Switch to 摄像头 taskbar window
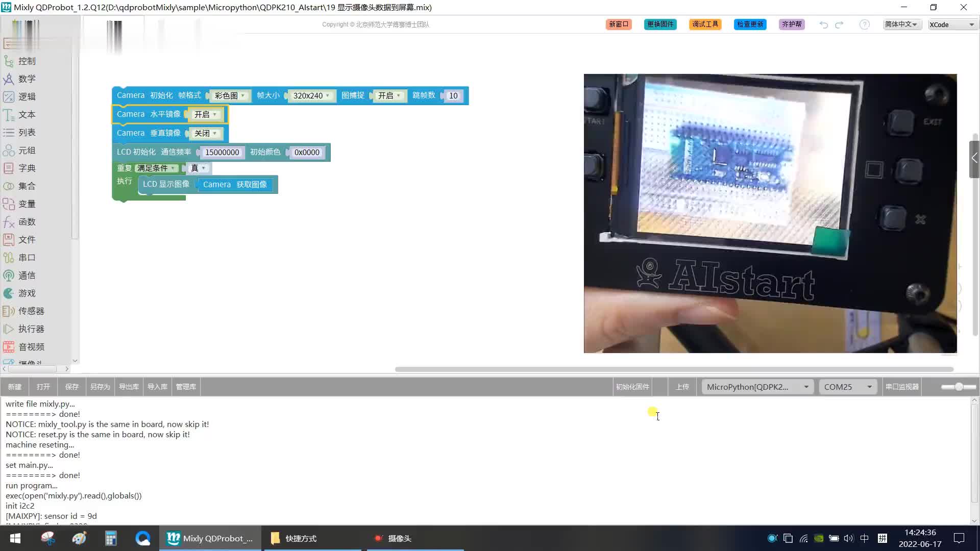 415,538
